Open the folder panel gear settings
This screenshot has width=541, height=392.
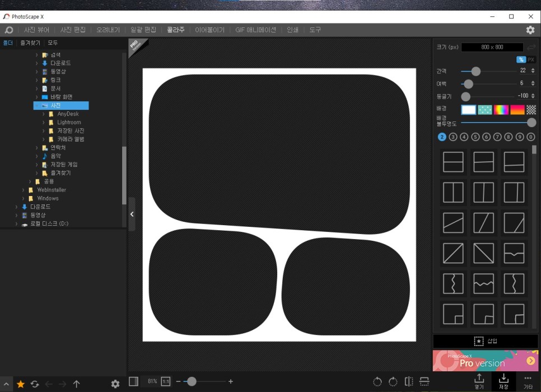click(x=115, y=384)
